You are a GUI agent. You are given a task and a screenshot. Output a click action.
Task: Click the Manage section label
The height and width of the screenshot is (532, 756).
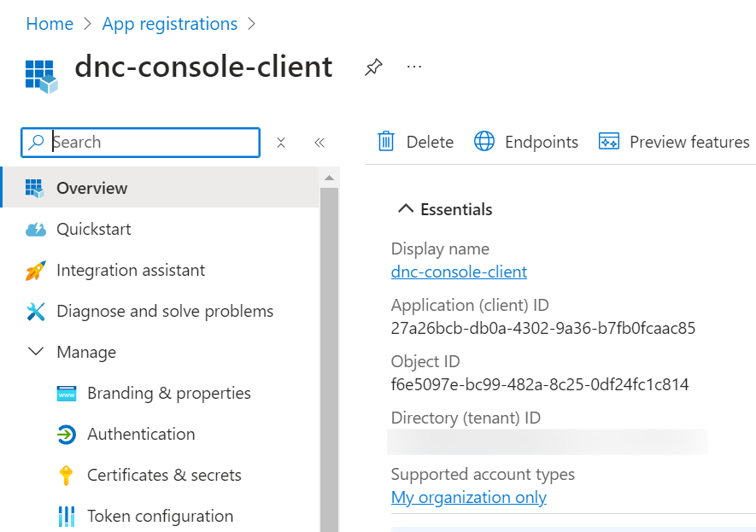coord(86,353)
